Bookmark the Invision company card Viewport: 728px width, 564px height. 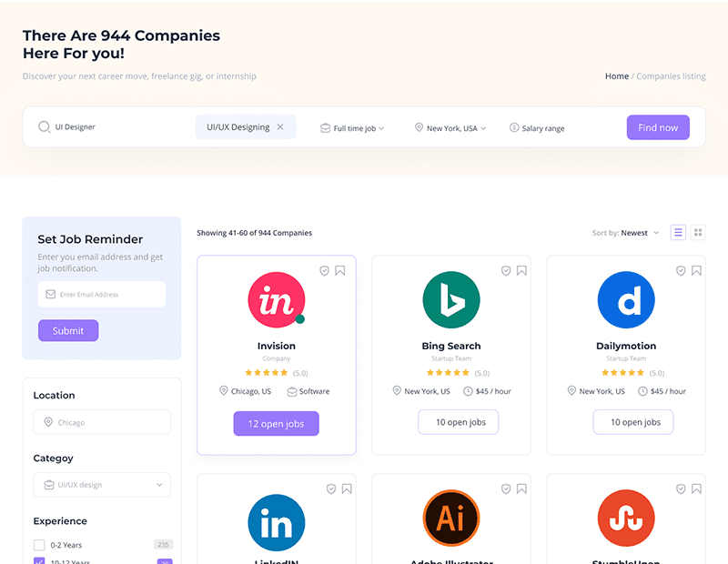[339, 270]
